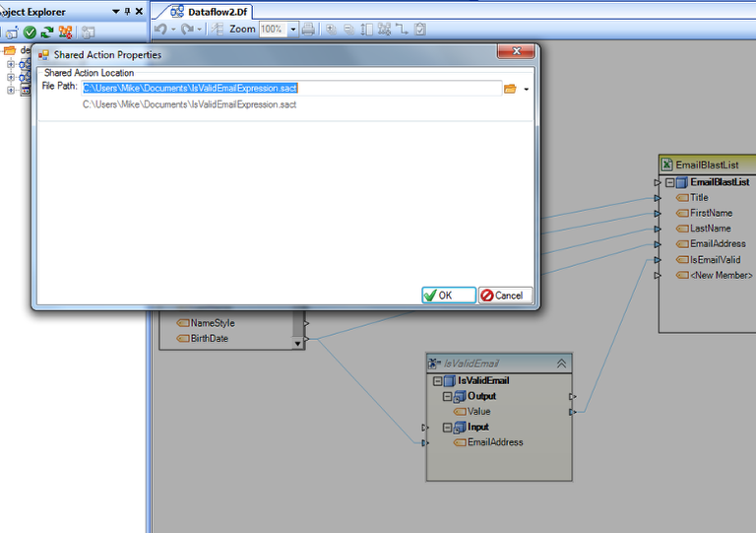Viewport: 756px width, 533px height.
Task: Click the browse folder icon beside File Path
Action: pyautogui.click(x=510, y=89)
